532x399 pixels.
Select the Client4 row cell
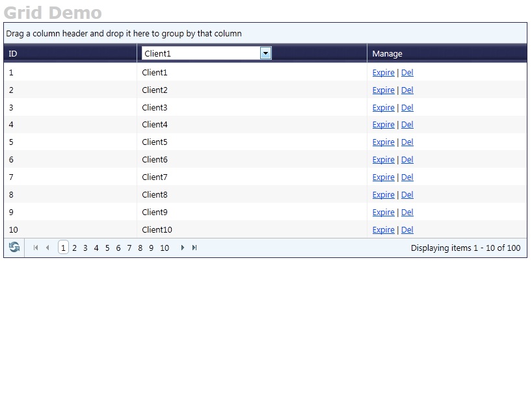pyautogui.click(x=252, y=124)
